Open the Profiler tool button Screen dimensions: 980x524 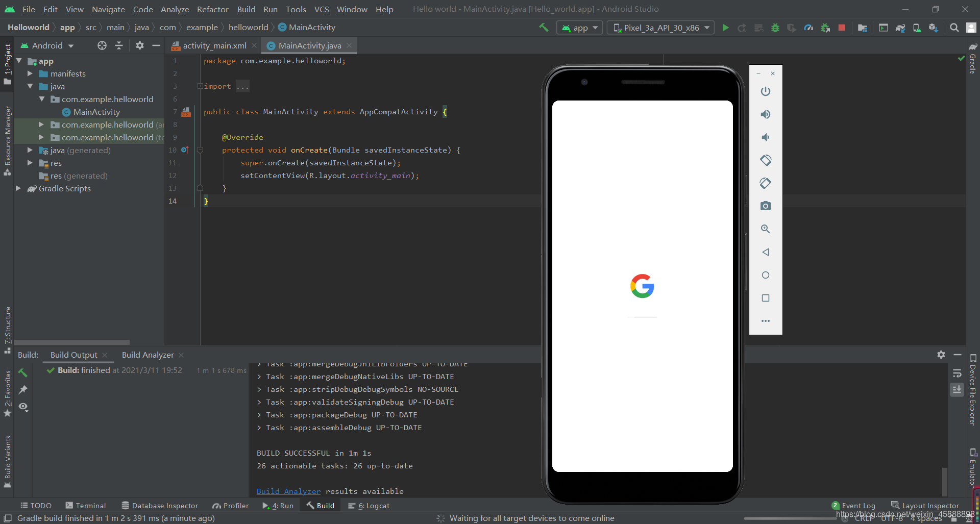(x=231, y=506)
